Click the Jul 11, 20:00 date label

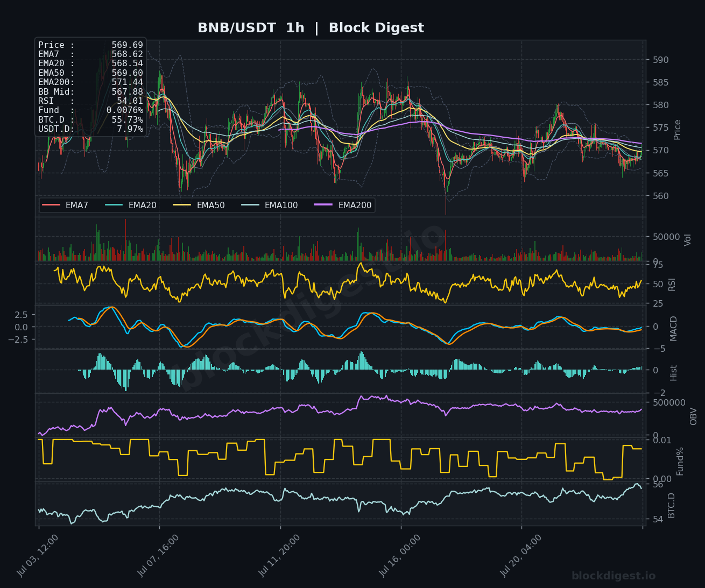pyautogui.click(x=279, y=556)
